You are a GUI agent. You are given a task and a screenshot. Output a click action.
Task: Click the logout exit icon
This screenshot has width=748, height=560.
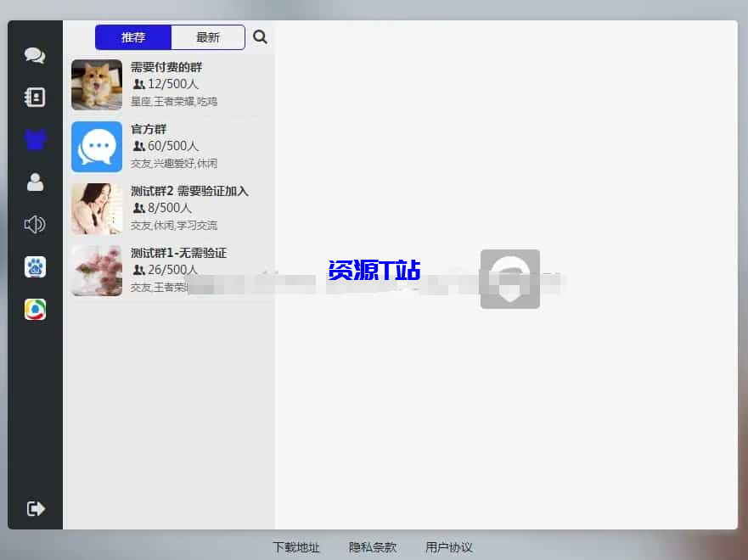tap(34, 507)
